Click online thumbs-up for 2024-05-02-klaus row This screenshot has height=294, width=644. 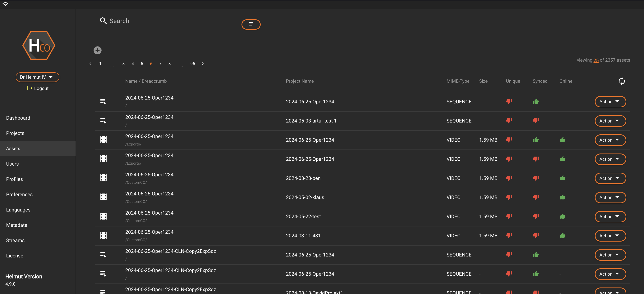(562, 197)
